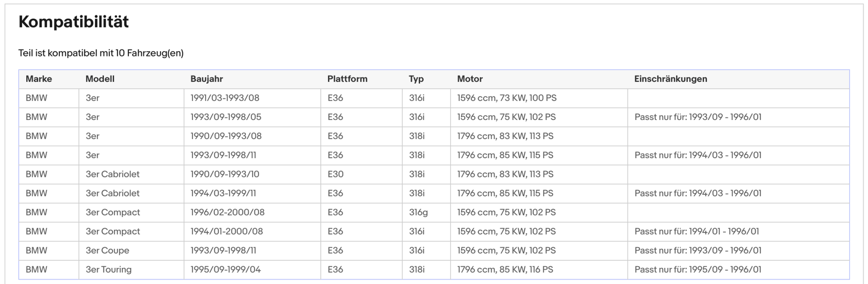The height and width of the screenshot is (284, 868).
Task: Select the 3er Coupe model cell
Action: 107,251
